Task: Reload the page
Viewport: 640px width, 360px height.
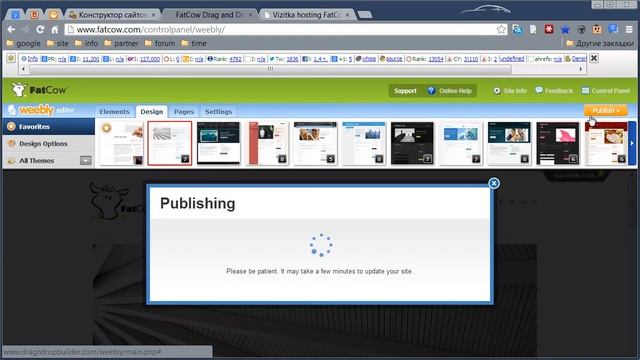Action: point(40,29)
